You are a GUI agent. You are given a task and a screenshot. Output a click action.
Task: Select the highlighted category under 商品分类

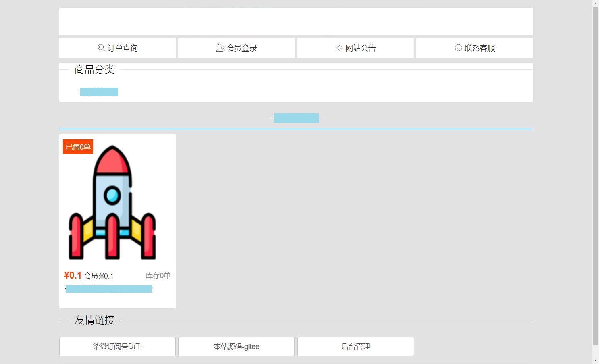click(99, 92)
